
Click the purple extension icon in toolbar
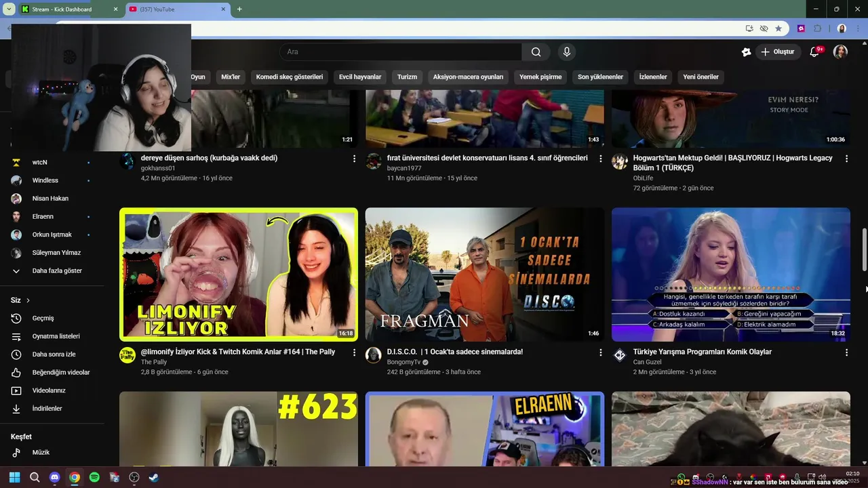point(802,28)
